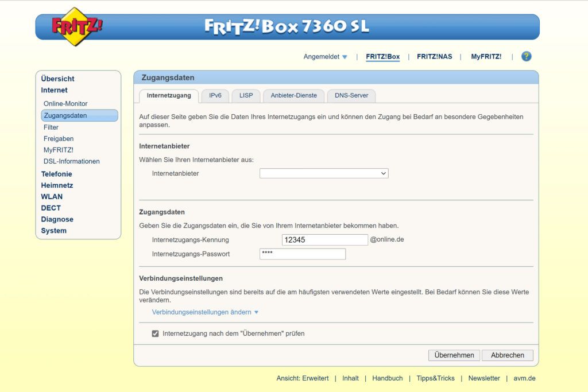
Task: Open the blue help question mark icon
Action: tap(526, 56)
